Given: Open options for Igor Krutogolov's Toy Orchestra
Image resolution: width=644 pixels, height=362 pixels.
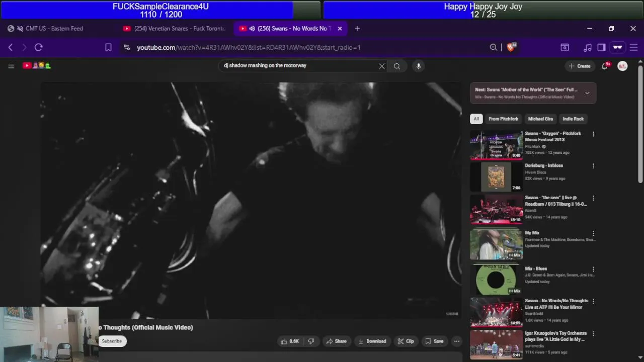Looking at the screenshot, I should (x=594, y=334).
